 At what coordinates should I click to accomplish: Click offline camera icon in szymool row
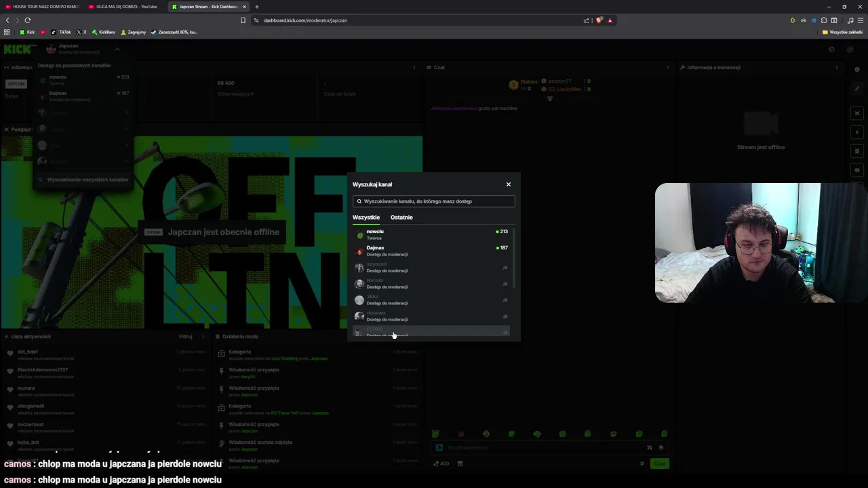coord(505,268)
